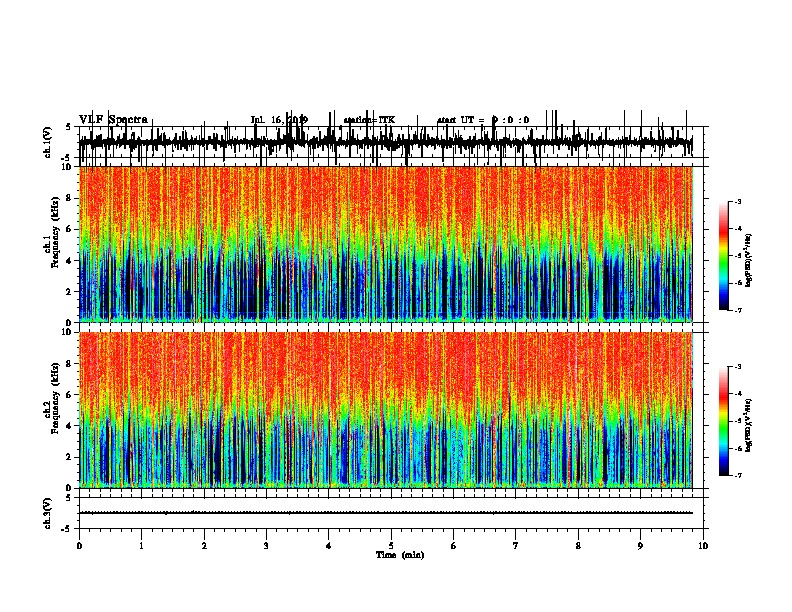Click the ch.1 voltage waveform trace

pyautogui.click(x=386, y=142)
